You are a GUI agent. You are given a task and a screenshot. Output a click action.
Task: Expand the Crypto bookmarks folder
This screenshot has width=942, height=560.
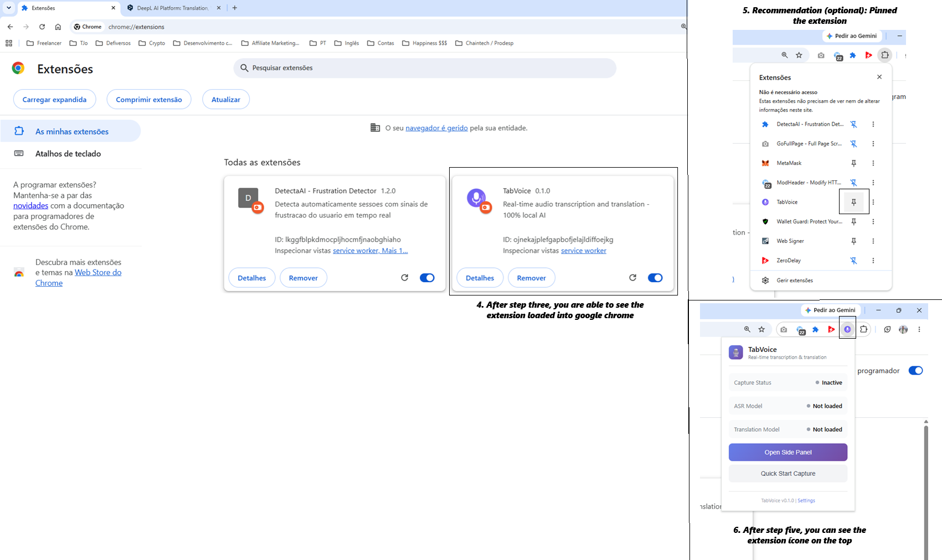(x=152, y=43)
